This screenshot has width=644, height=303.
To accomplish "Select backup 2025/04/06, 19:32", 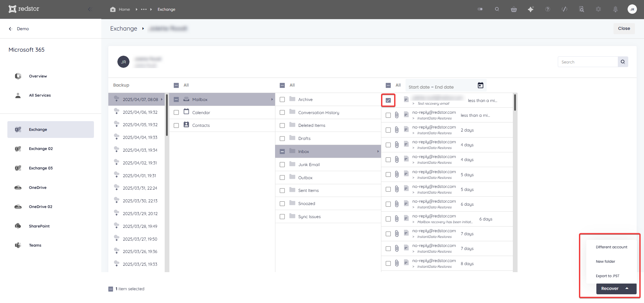I will [137, 112].
